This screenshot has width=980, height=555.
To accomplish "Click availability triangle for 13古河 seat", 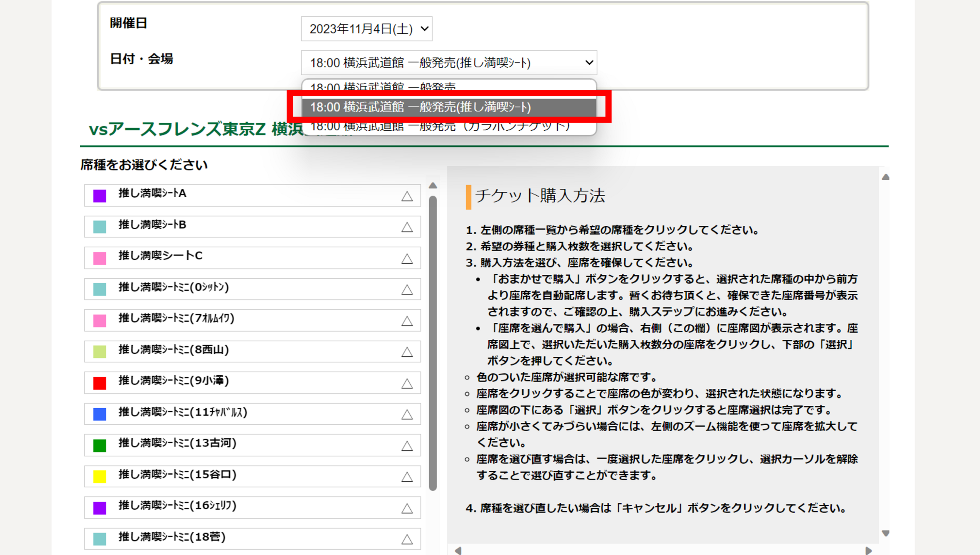I will tap(407, 446).
